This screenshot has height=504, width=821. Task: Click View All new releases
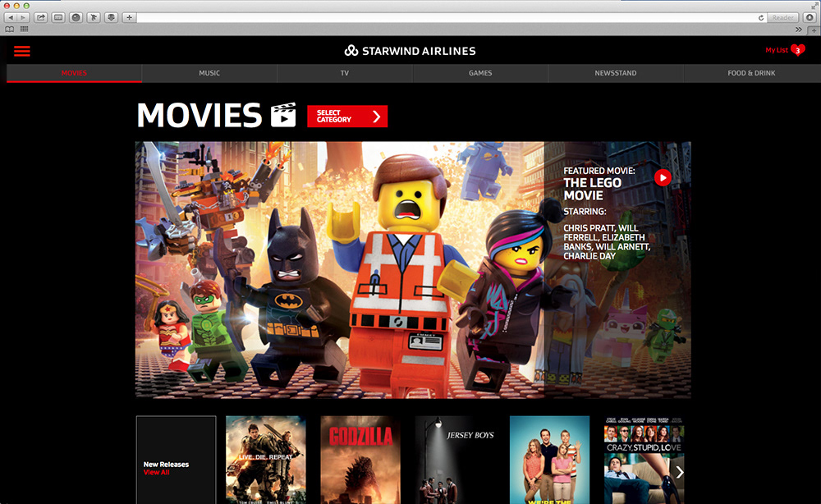pyautogui.click(x=157, y=472)
